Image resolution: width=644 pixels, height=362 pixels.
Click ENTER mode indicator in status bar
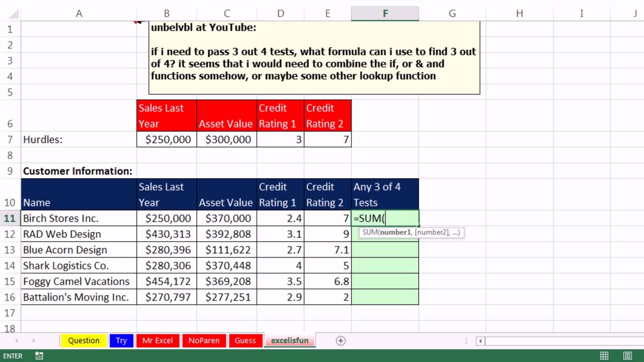13,356
